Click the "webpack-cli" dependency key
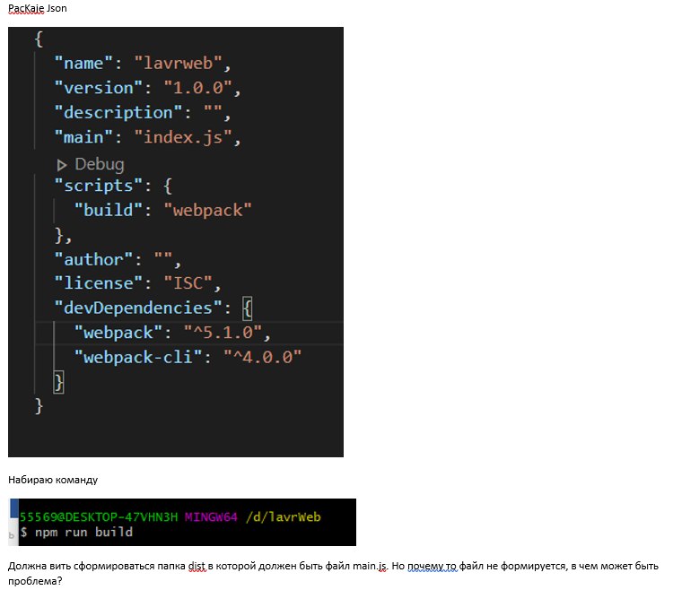Viewport: 673px width, 616px height. pos(138,357)
